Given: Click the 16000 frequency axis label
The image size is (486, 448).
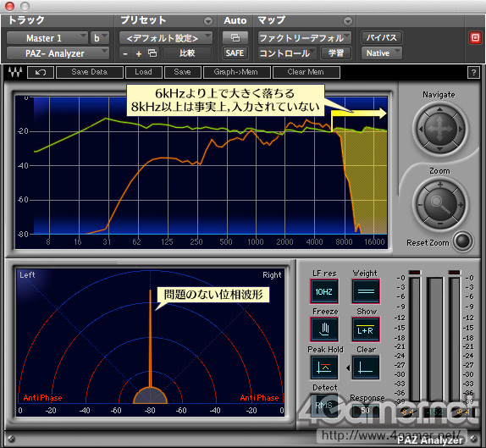Looking at the screenshot, I should 374,242.
